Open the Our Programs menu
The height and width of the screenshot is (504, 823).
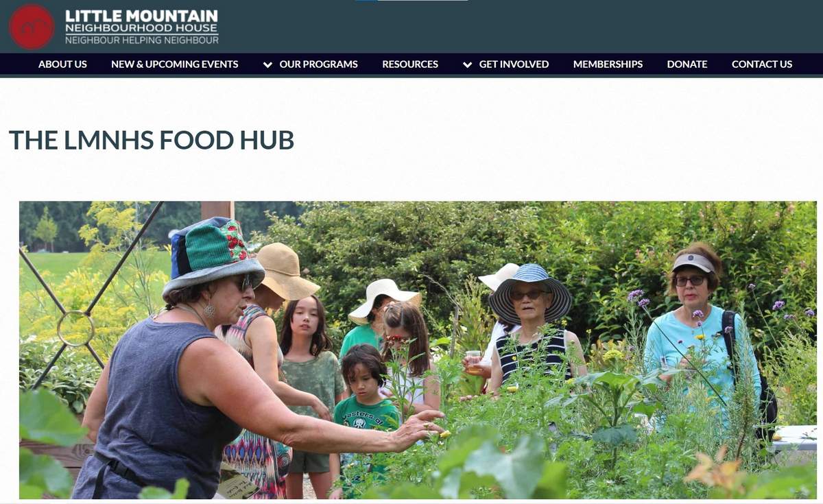coord(318,64)
